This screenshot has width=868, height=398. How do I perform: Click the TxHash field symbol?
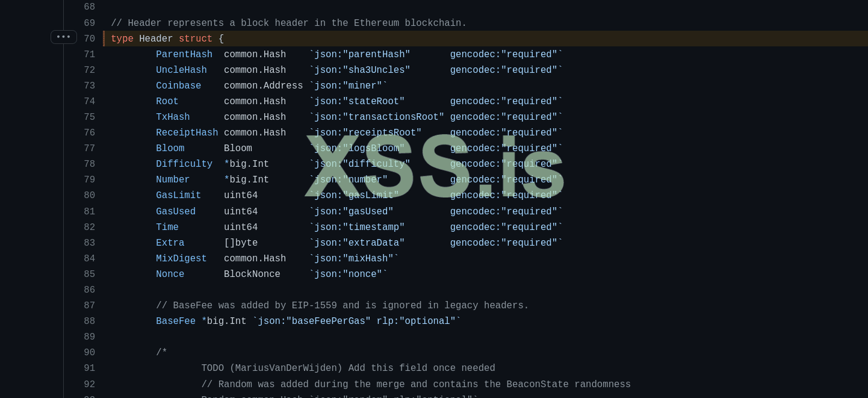173,117
